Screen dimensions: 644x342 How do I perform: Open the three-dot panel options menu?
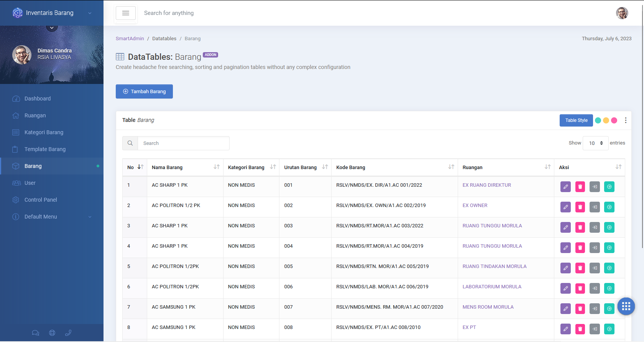[626, 120]
